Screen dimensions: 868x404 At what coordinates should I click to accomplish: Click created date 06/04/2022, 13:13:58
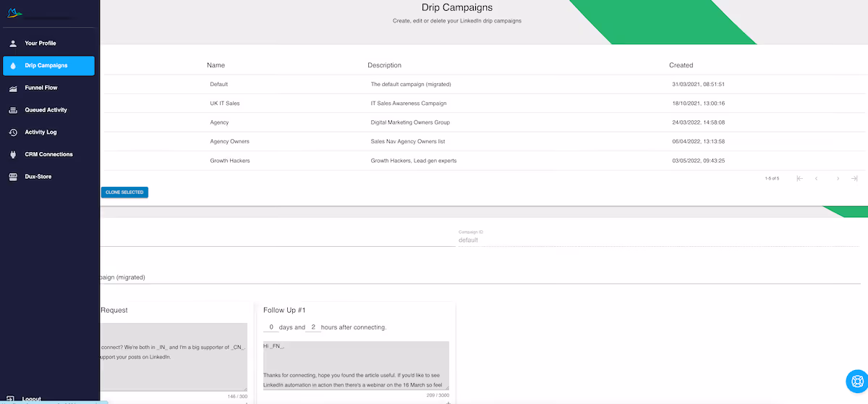[x=698, y=142]
